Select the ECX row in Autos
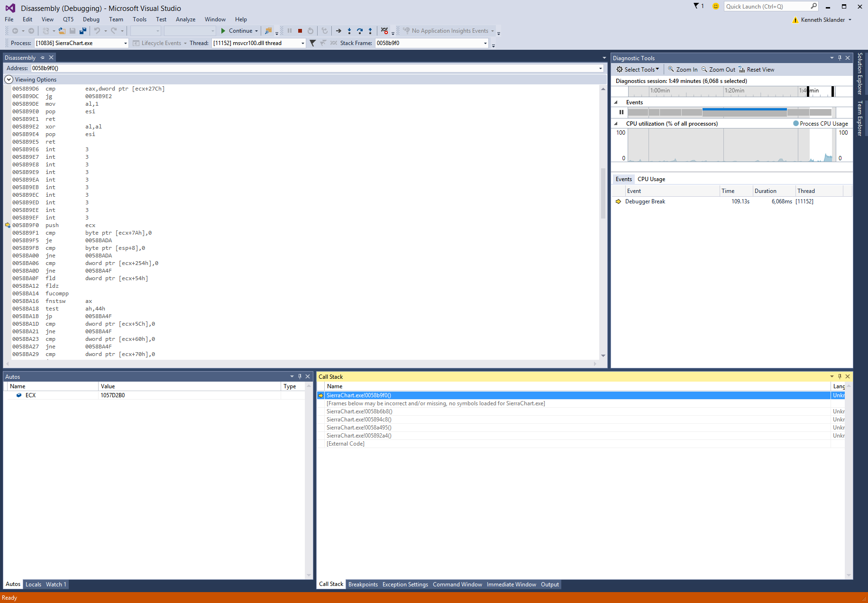 [x=155, y=395]
